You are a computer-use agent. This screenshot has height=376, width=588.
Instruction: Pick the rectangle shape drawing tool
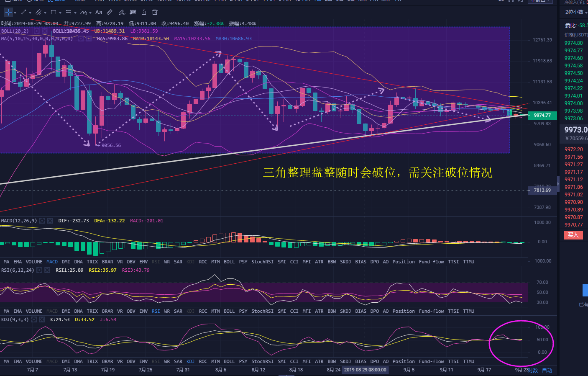54,12
